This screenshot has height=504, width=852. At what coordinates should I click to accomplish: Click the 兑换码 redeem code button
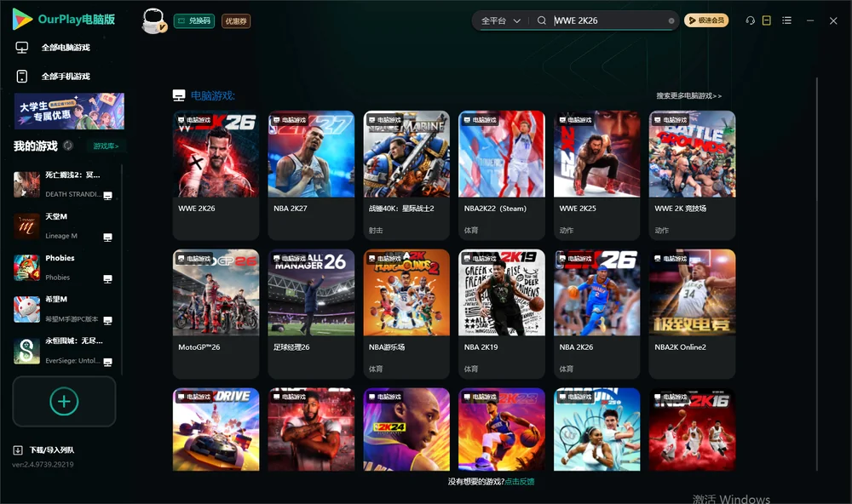pyautogui.click(x=194, y=21)
